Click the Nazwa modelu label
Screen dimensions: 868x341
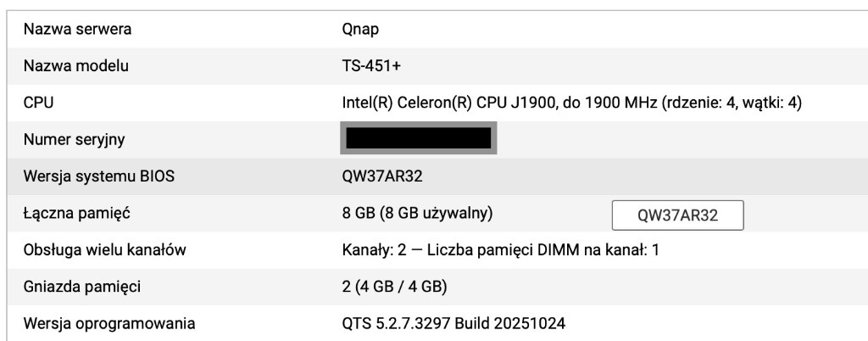[x=76, y=66]
